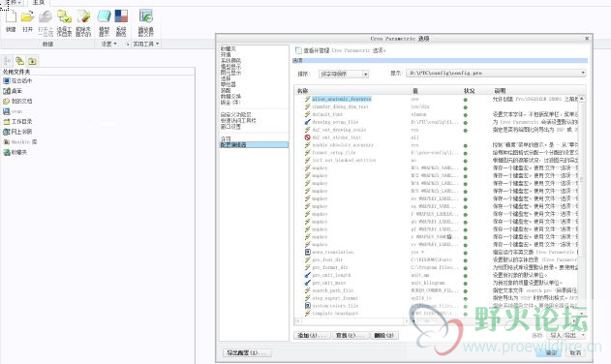
Task: Click the 拭除未显示的 erase icon
Action: (x=83, y=17)
